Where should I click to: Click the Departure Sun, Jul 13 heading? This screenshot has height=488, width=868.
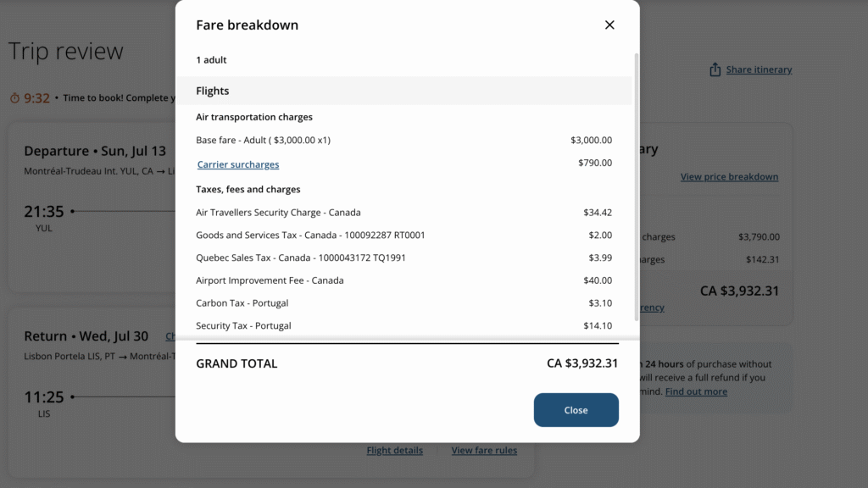click(95, 151)
